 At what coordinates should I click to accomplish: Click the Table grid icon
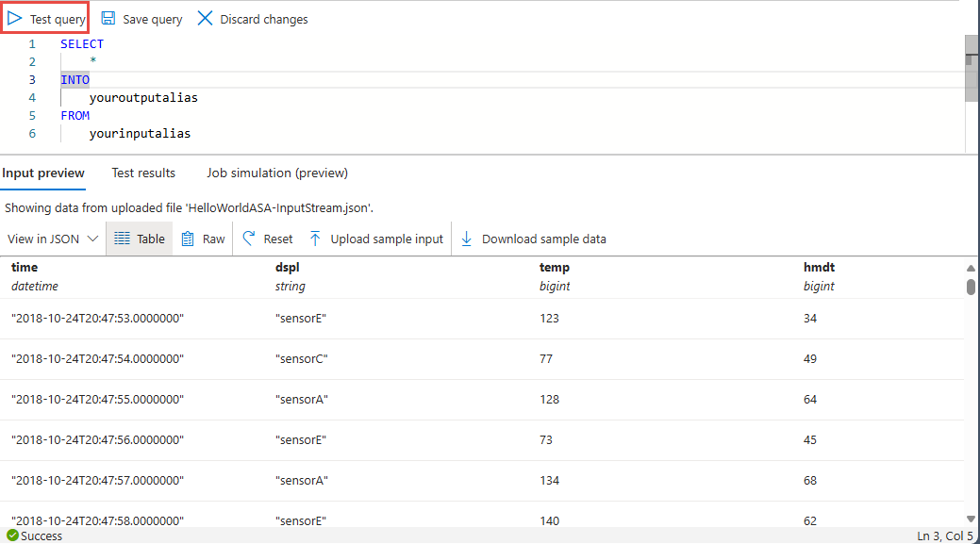pyautogui.click(x=122, y=239)
